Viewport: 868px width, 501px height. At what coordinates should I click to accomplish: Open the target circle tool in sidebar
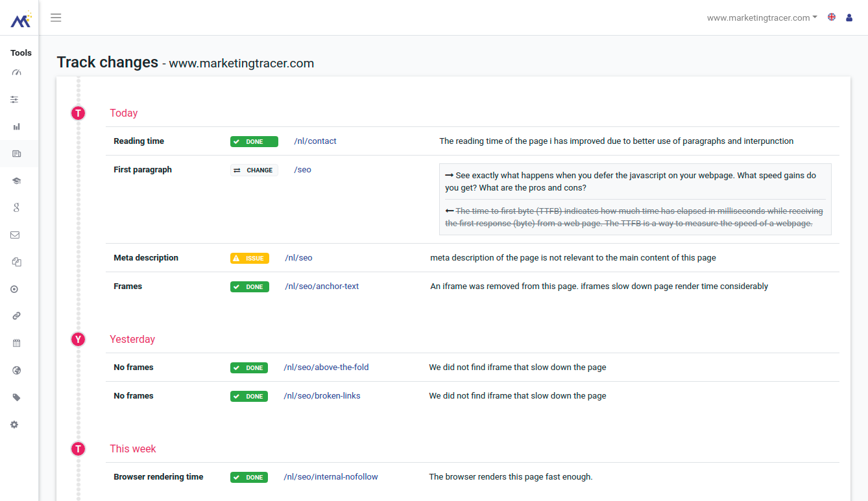14,289
